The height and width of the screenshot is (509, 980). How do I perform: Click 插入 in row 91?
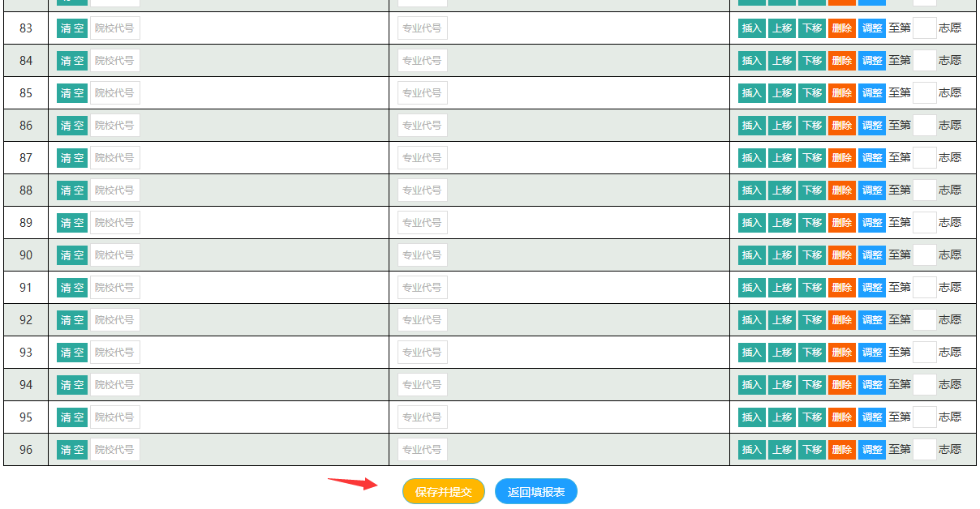(752, 288)
